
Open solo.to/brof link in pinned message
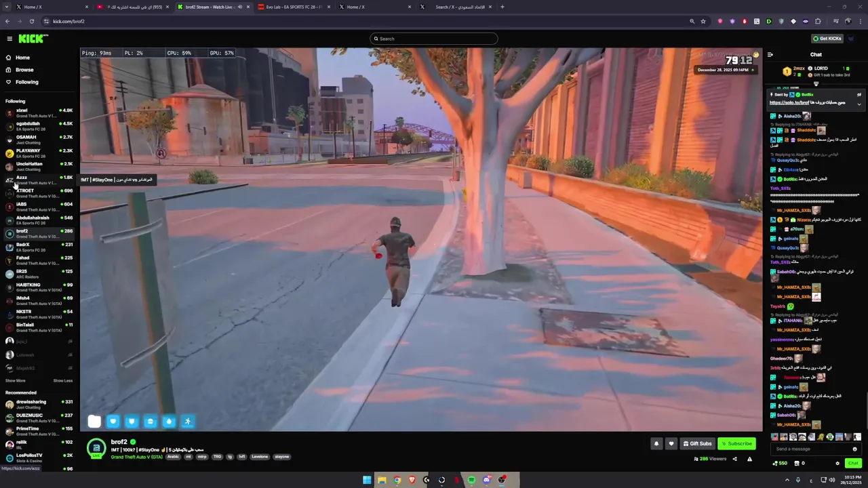pyautogui.click(x=789, y=103)
